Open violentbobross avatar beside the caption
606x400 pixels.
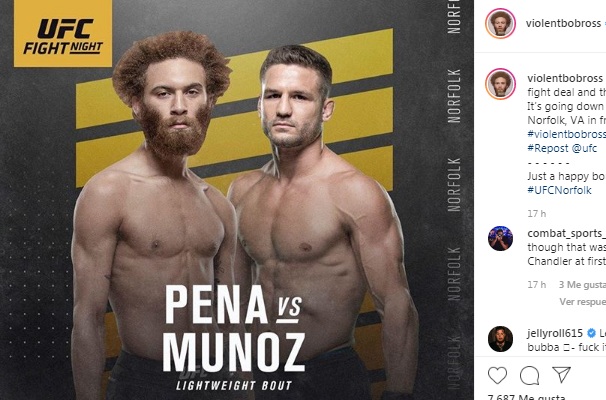pyautogui.click(x=500, y=84)
